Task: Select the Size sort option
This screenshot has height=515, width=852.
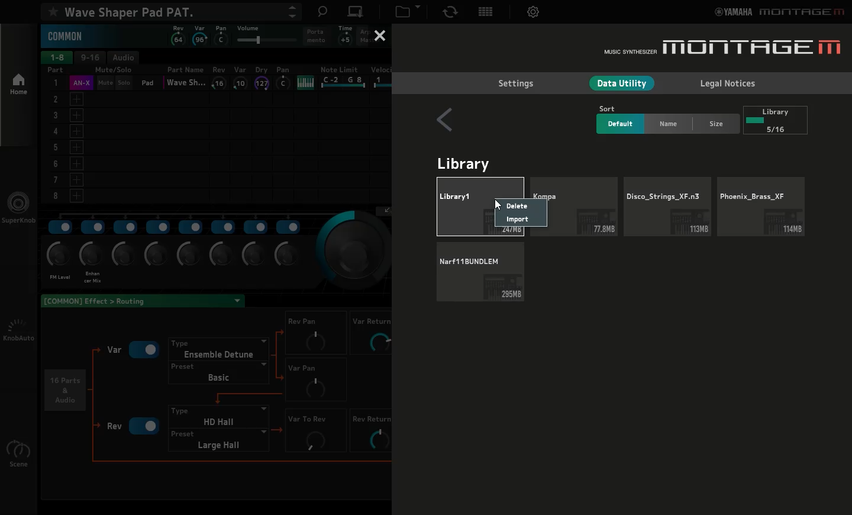Action: point(716,124)
